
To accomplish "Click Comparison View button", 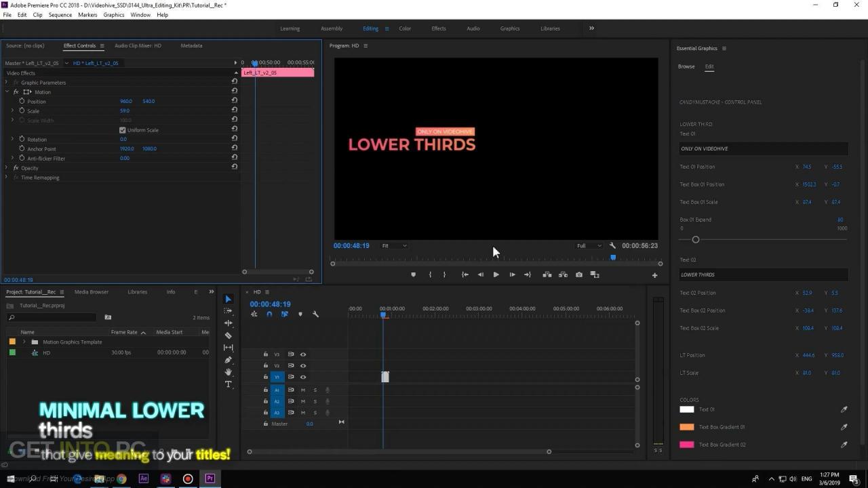I will click(x=595, y=274).
